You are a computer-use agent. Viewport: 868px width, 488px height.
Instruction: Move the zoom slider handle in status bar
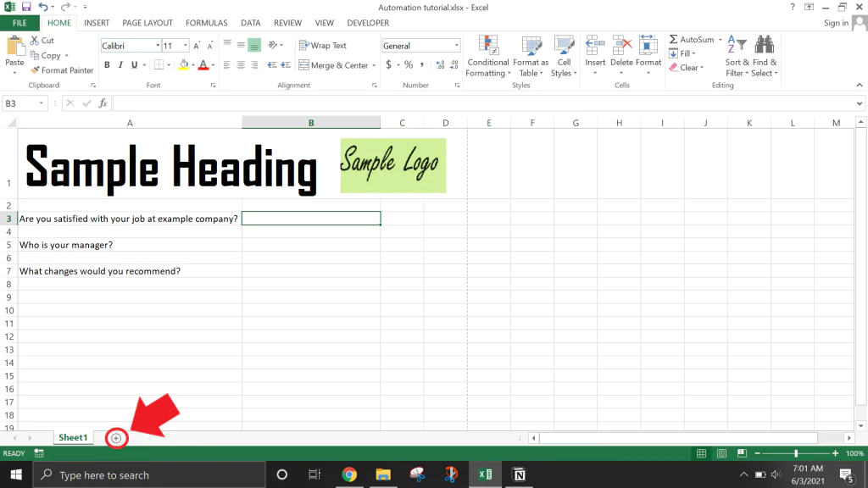(x=796, y=453)
